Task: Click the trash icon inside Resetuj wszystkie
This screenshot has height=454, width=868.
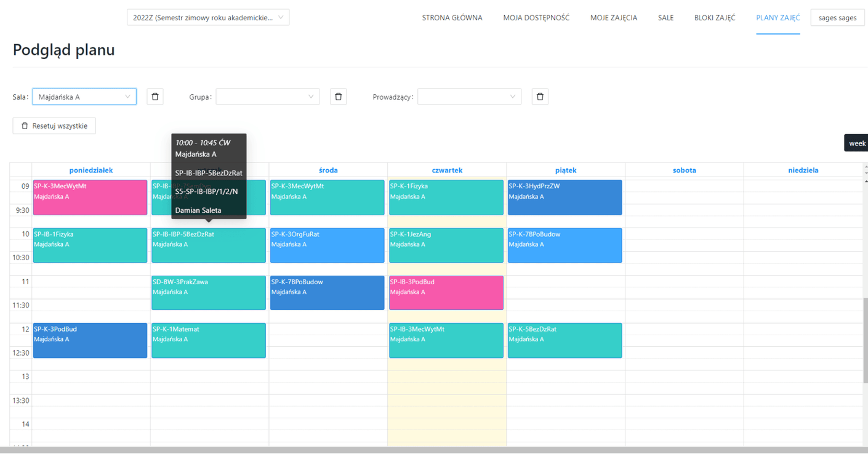Action: coord(26,125)
